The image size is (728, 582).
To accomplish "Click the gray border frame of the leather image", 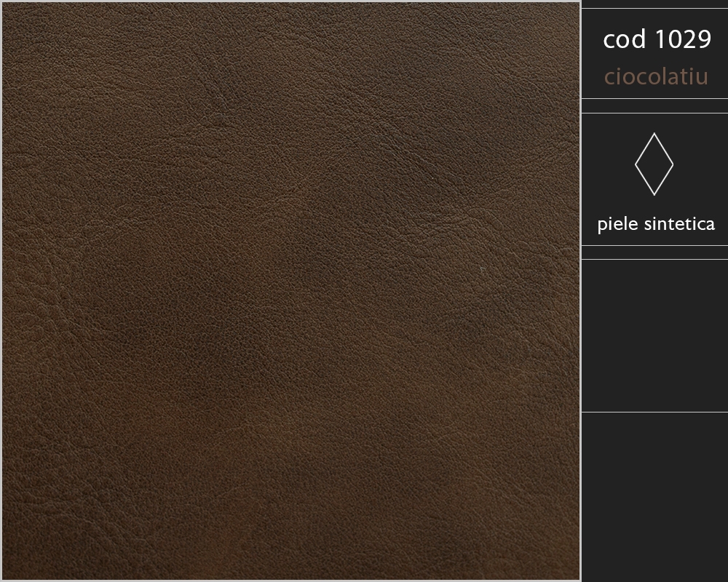I will (x=1, y=291).
